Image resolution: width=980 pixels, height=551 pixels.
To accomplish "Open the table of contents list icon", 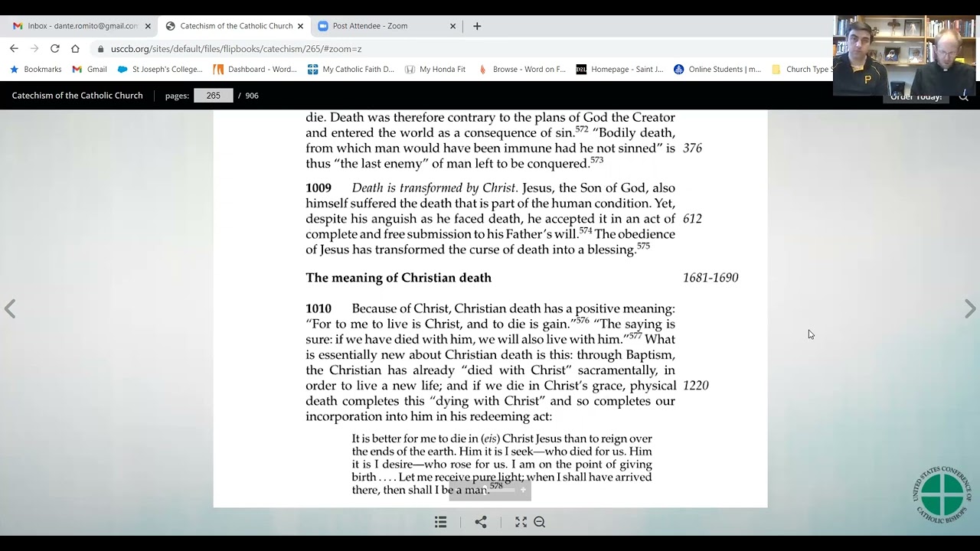I will (x=440, y=522).
